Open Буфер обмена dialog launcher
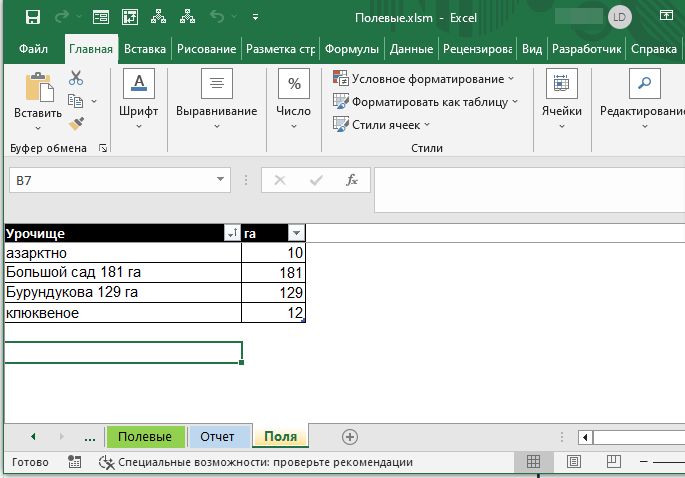Viewport: 685px width, 478px height. (x=103, y=149)
